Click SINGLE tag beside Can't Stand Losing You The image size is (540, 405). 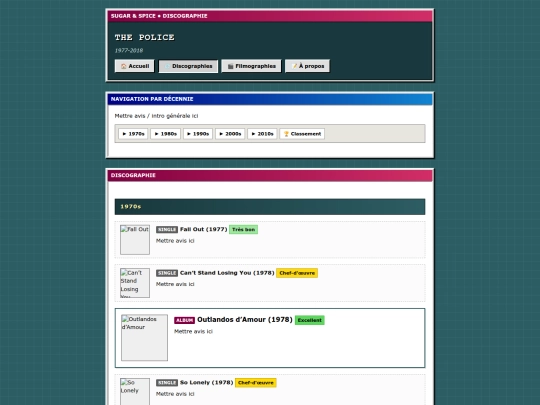click(x=167, y=273)
